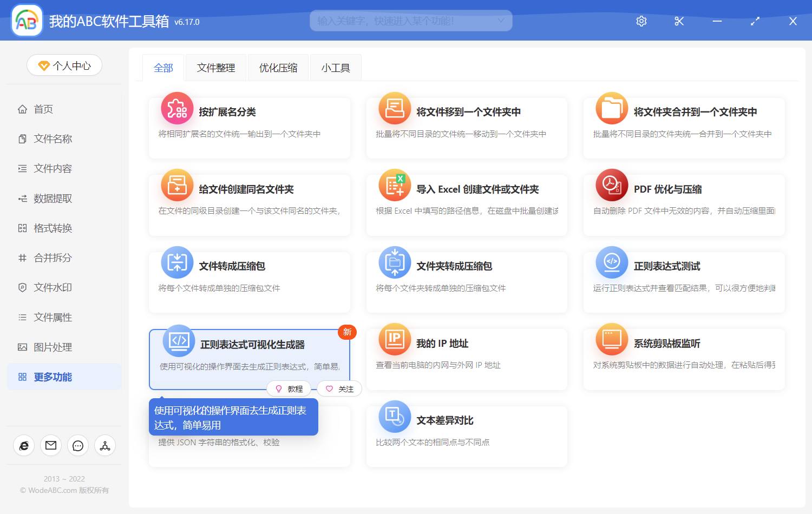The height and width of the screenshot is (514, 812).
Task: Click the scissors screenshot icon
Action: click(679, 21)
